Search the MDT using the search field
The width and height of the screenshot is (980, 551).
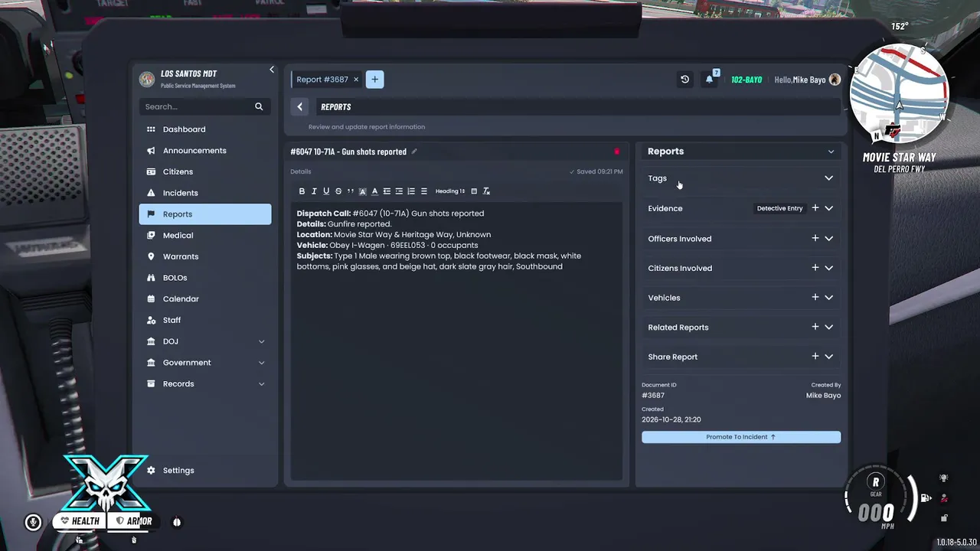pos(205,107)
